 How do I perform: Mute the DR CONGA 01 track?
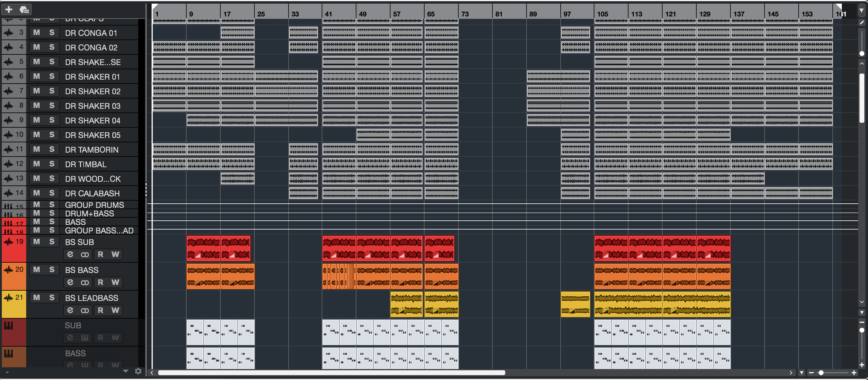pyautogui.click(x=37, y=33)
